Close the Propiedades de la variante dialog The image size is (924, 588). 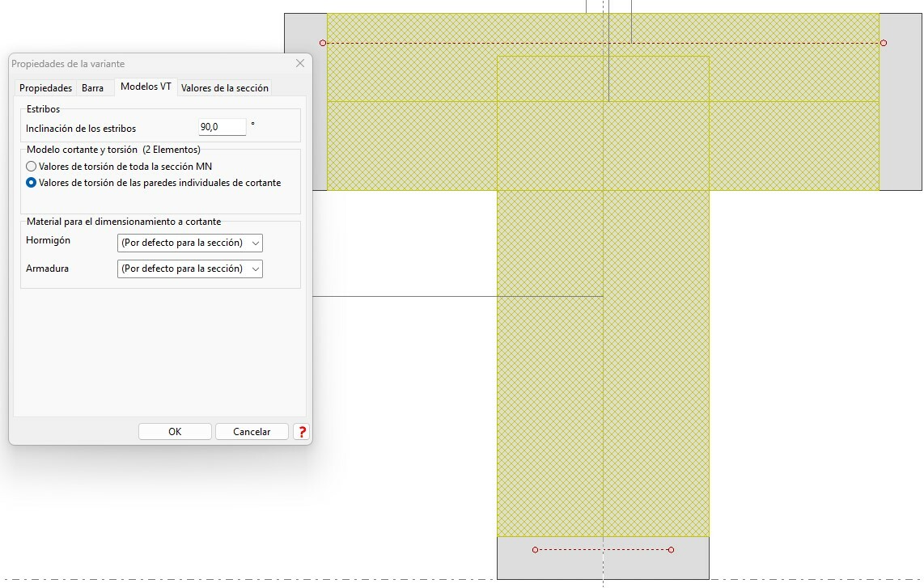point(300,63)
